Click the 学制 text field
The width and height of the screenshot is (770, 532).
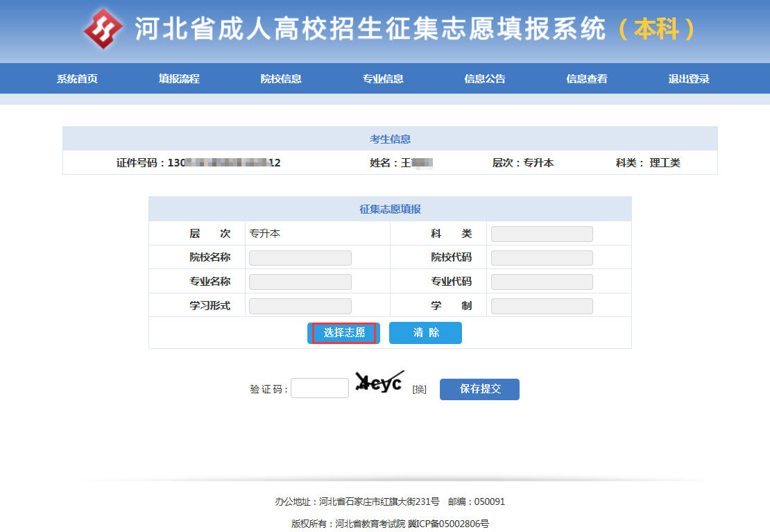pos(542,306)
